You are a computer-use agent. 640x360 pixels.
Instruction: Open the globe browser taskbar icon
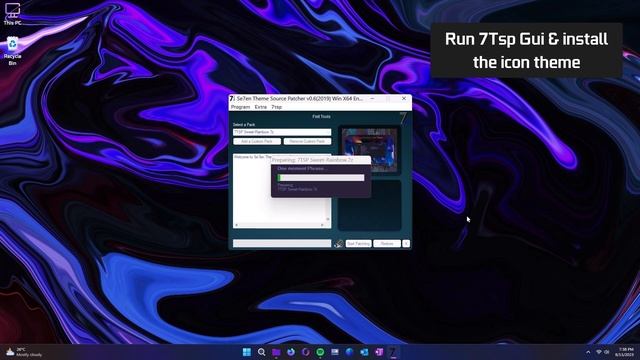[x=350, y=352]
